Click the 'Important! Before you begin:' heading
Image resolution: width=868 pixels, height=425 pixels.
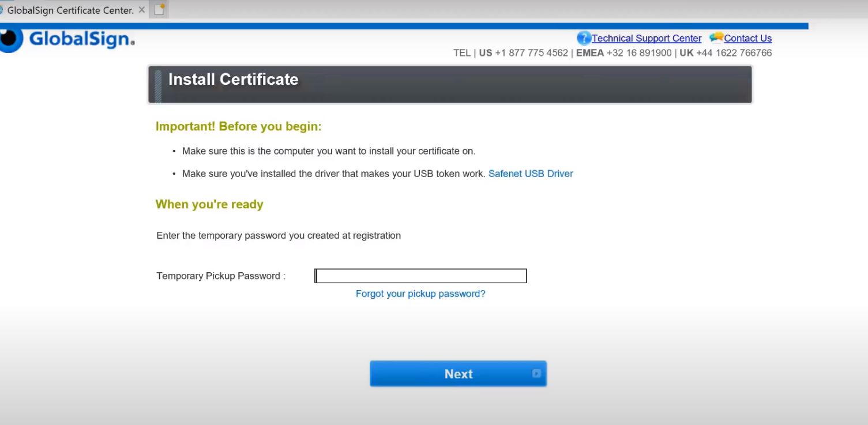239,126
